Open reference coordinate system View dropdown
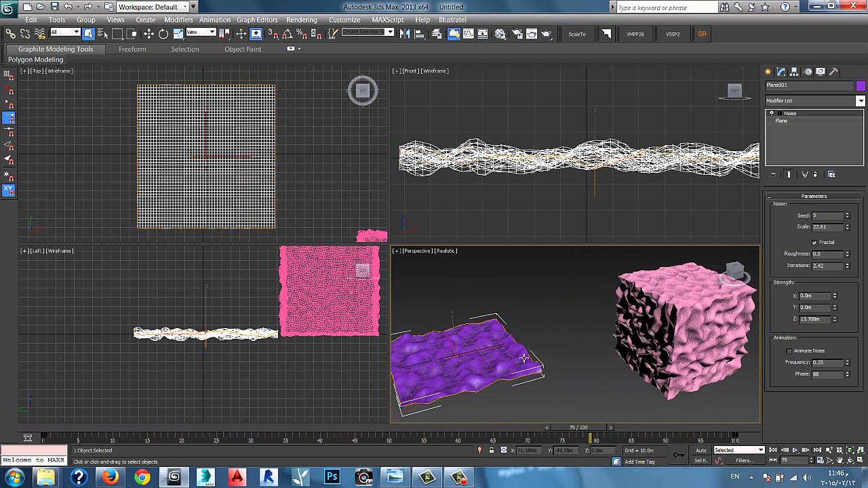868x488 pixels. point(201,33)
